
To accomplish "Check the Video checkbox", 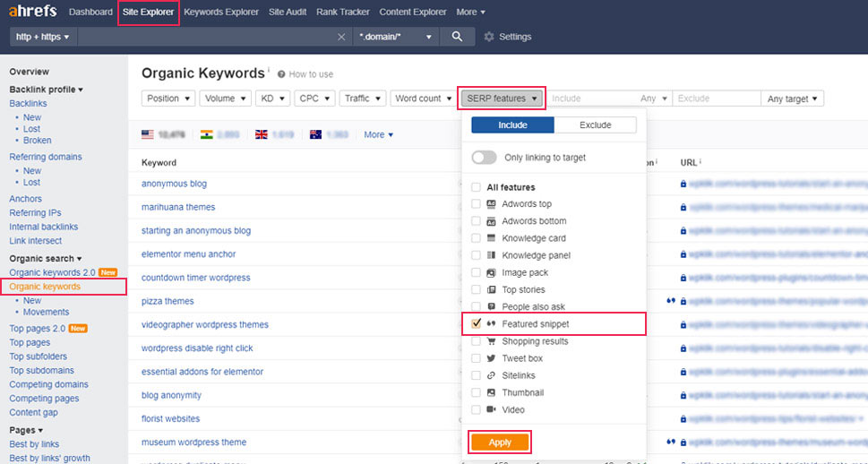I will [476, 409].
